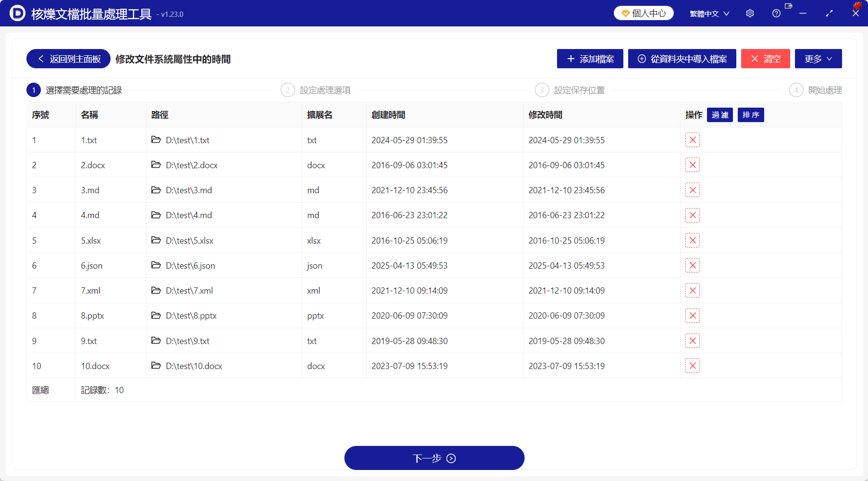This screenshot has height=481, width=868.
Task: Open folder icon for D:\test\2.docx
Action: click(156, 165)
